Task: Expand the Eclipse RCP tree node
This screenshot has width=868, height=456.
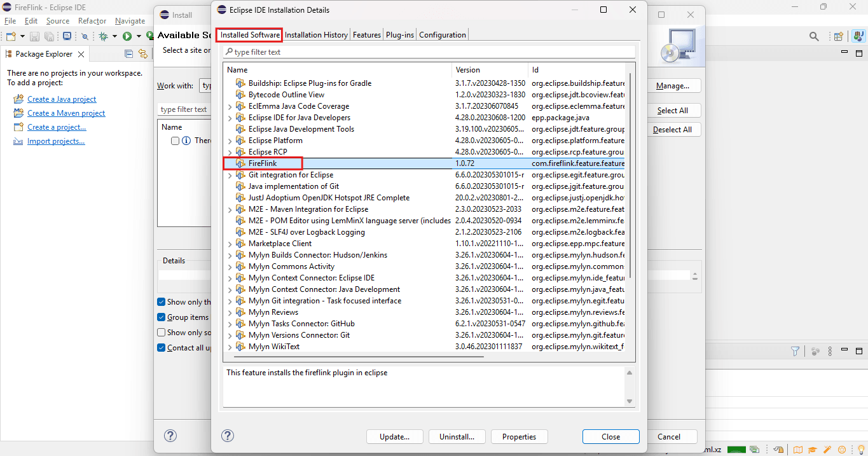Action: 230,152
